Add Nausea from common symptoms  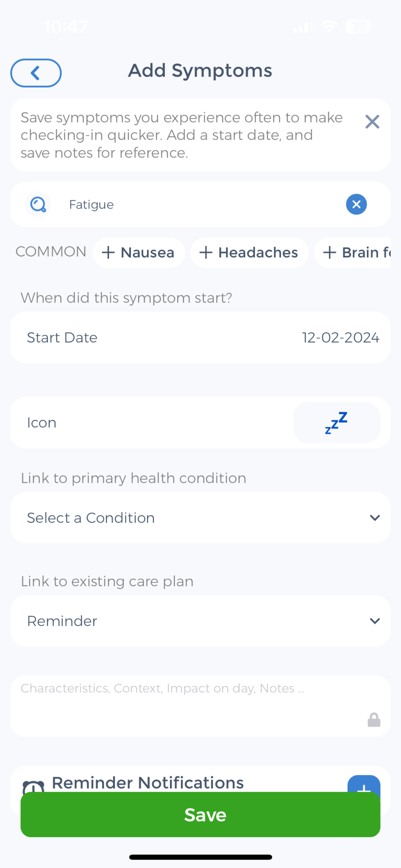(x=139, y=253)
